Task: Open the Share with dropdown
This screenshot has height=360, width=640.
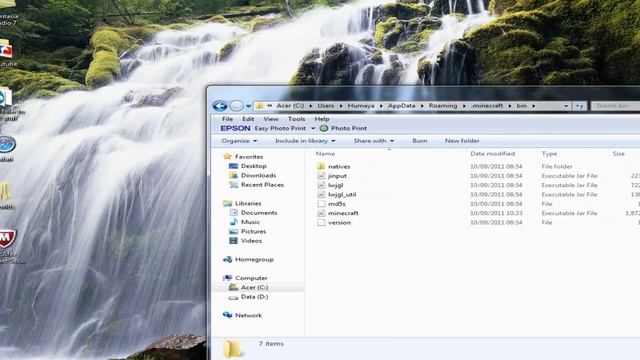Action: click(373, 141)
